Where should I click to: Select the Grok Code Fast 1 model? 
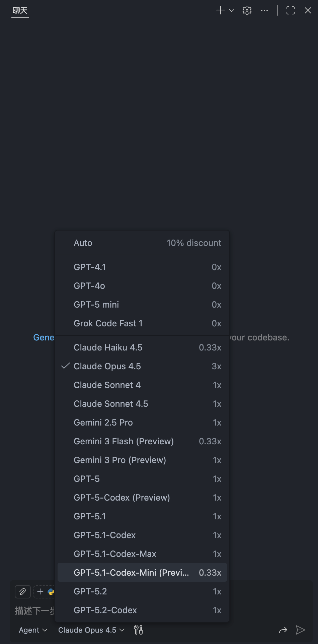click(108, 323)
